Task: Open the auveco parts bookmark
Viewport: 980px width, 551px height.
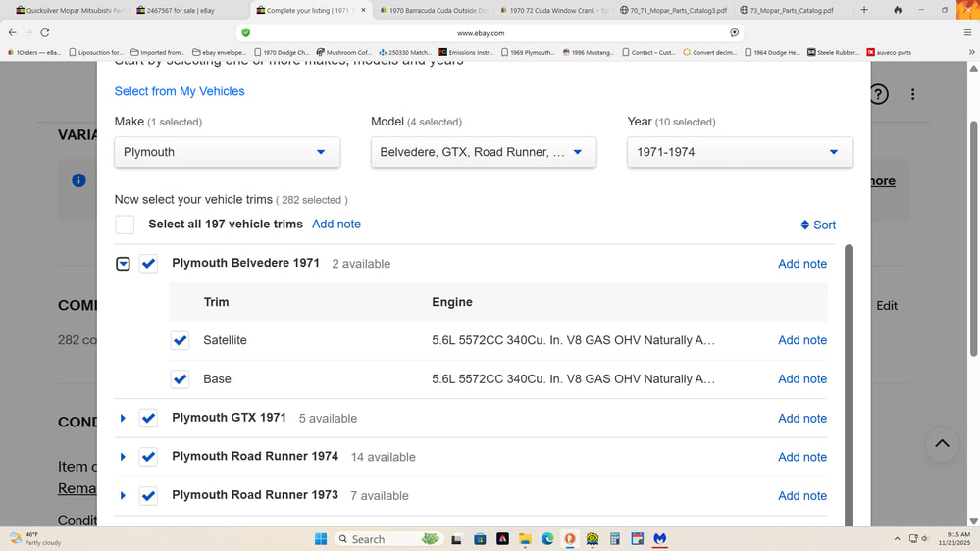Action: tap(889, 53)
